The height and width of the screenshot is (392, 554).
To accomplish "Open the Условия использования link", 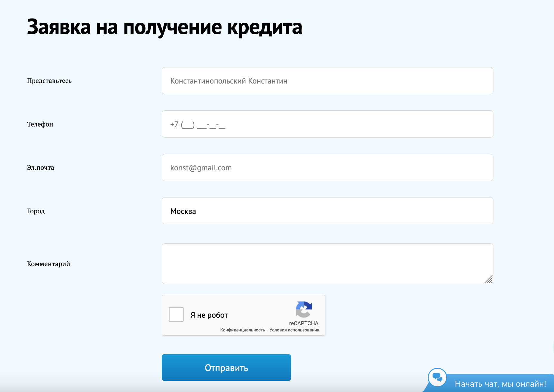I will (294, 330).
